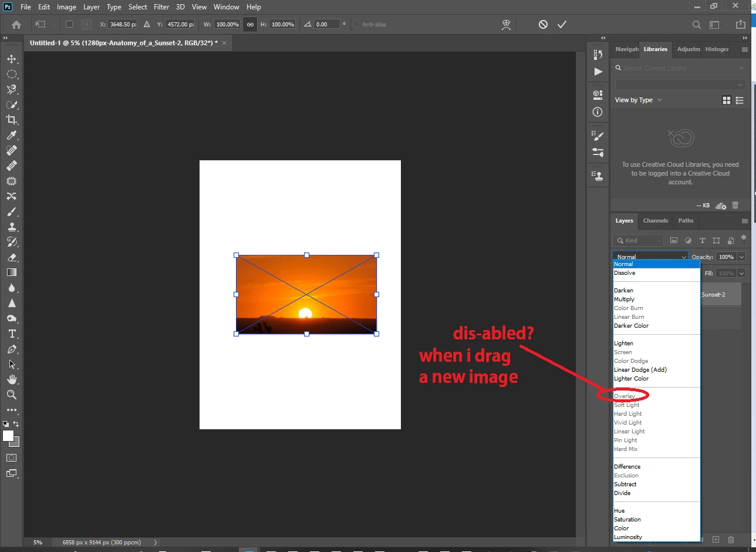Toggle reference point location checkbox
Screen dimensions: 756x552
69,25
